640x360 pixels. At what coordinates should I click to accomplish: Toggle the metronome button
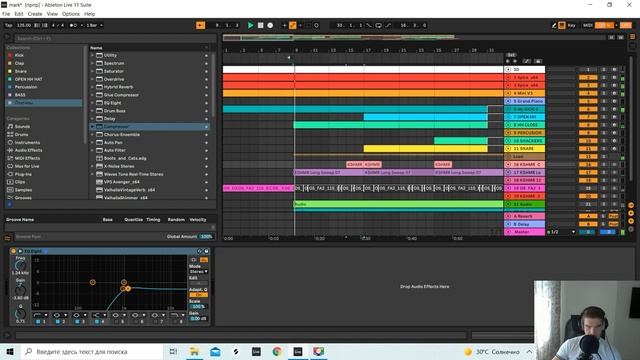click(73, 25)
